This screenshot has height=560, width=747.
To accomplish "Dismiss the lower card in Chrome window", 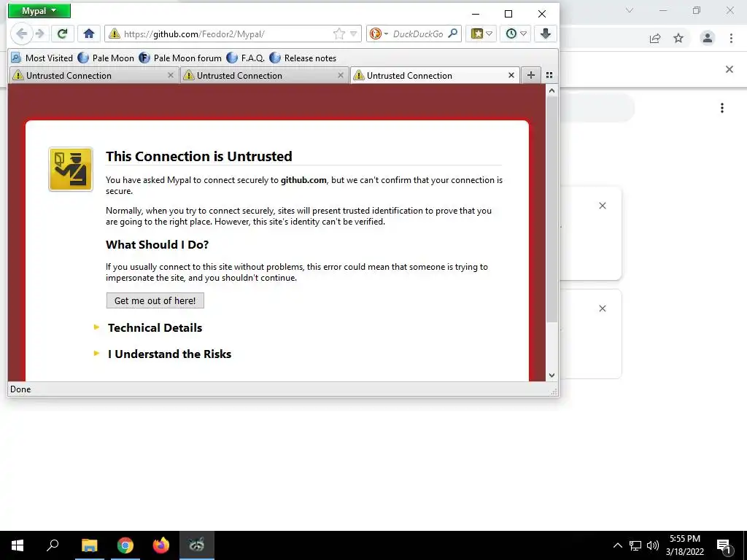I will click(x=603, y=308).
